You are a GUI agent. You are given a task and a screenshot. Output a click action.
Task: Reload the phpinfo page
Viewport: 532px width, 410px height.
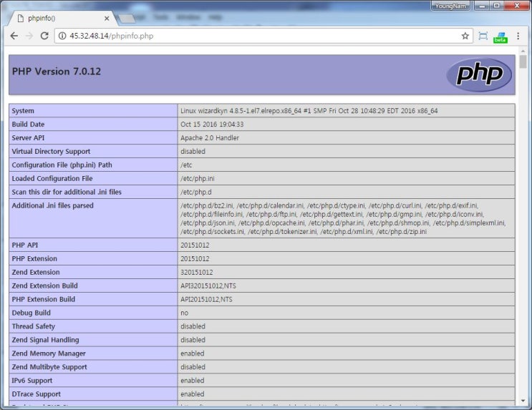coord(44,36)
